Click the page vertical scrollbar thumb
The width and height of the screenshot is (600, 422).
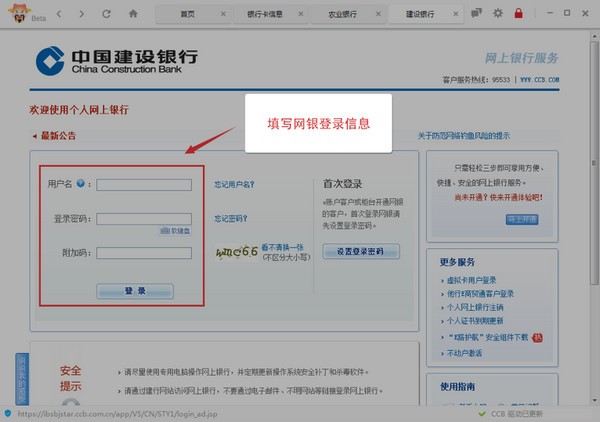click(x=594, y=163)
